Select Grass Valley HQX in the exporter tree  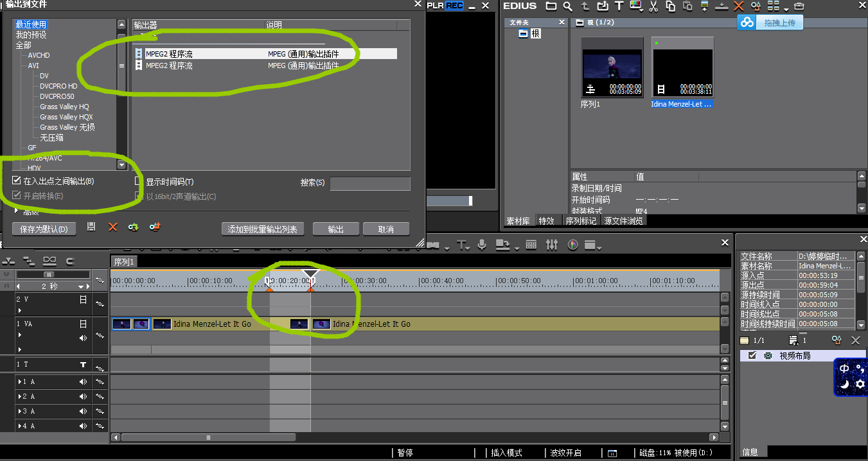(x=66, y=117)
